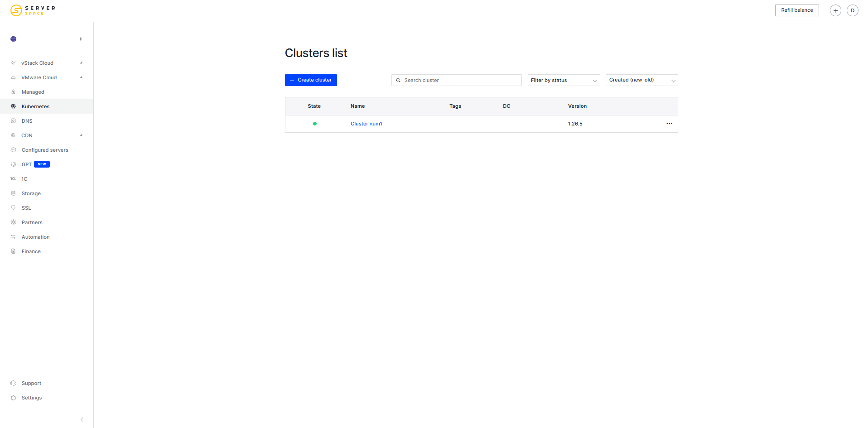Open the Cluster num1 link
868x428 pixels.
point(366,124)
